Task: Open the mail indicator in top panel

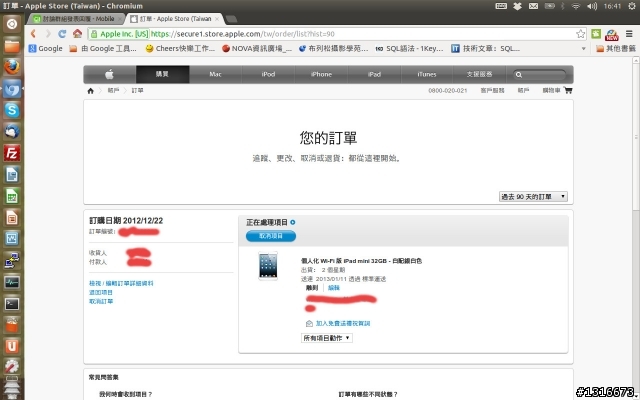Action: click(x=533, y=6)
